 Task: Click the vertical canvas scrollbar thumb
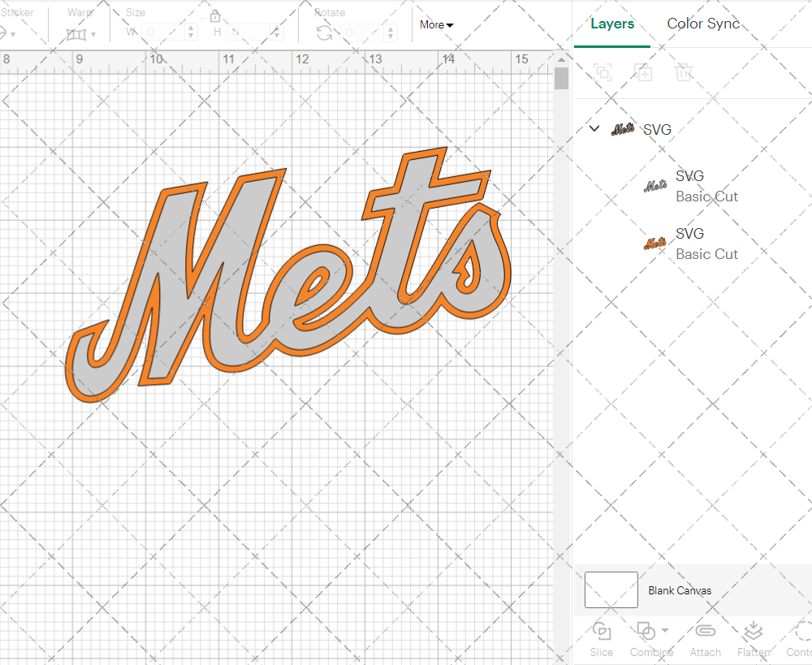tap(561, 79)
